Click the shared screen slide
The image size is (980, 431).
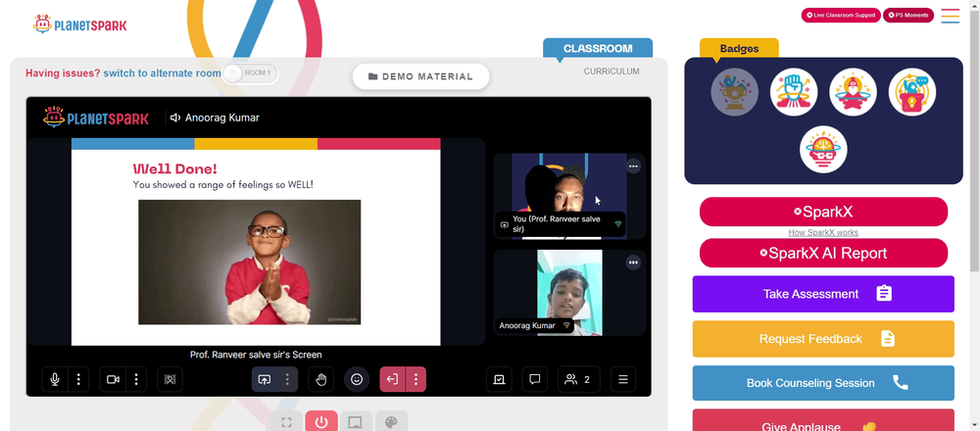click(256, 242)
